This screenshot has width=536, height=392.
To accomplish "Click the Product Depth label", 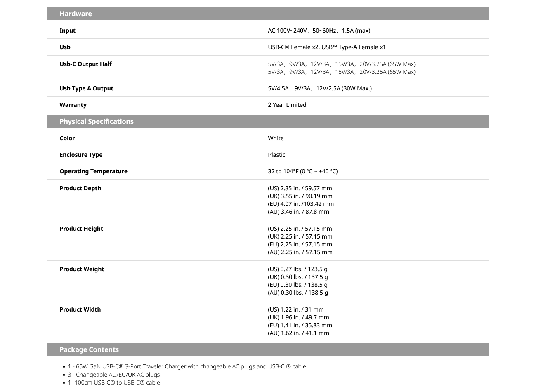I will [80, 188].
